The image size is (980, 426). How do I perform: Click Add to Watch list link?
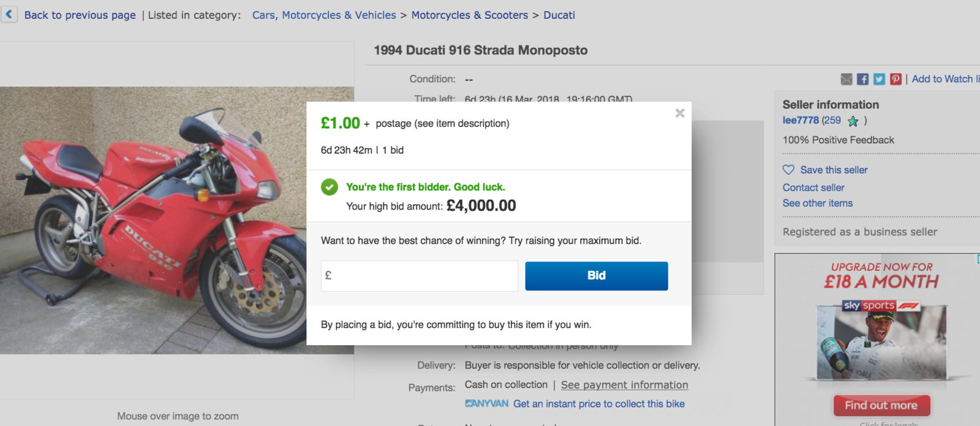[944, 79]
